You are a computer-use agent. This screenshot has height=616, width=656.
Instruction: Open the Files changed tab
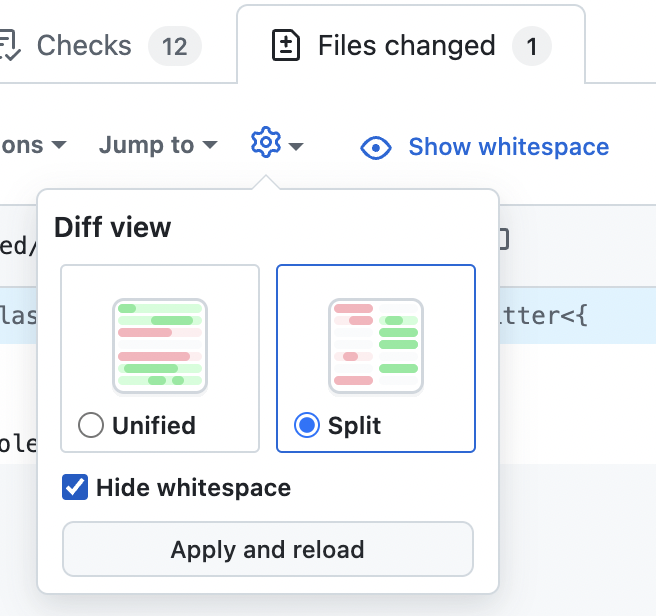pos(406,46)
